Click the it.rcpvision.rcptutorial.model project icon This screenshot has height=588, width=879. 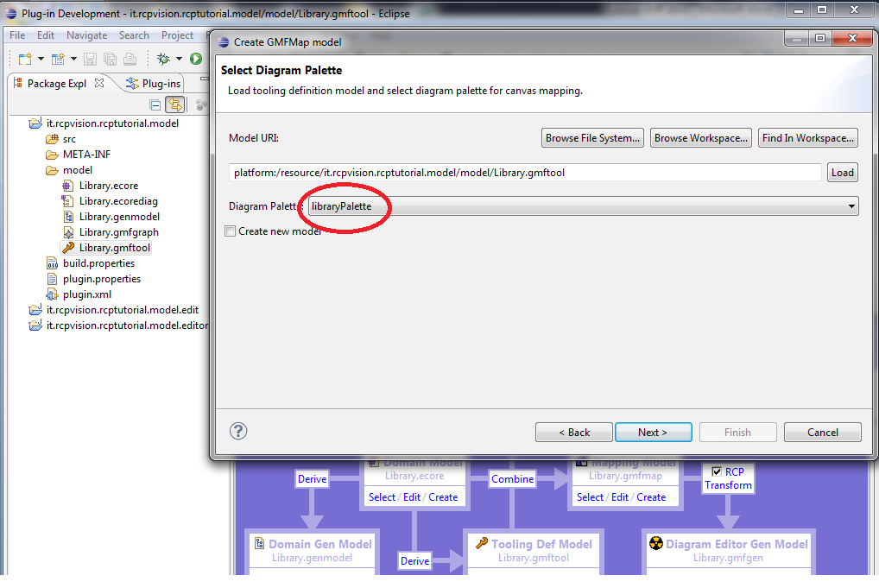(x=35, y=123)
